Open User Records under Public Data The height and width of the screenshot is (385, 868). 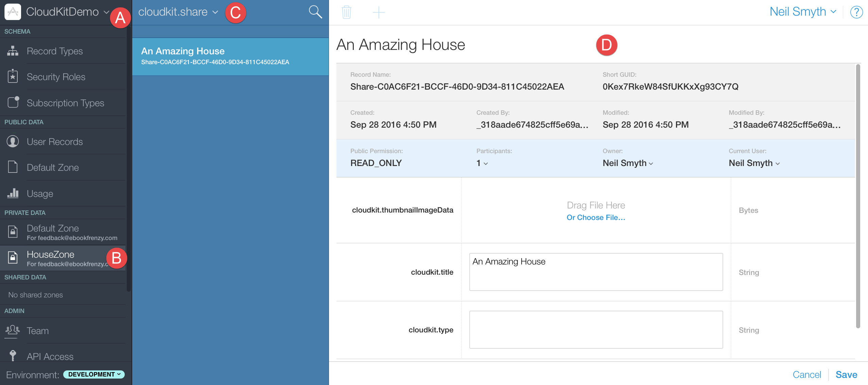click(55, 142)
